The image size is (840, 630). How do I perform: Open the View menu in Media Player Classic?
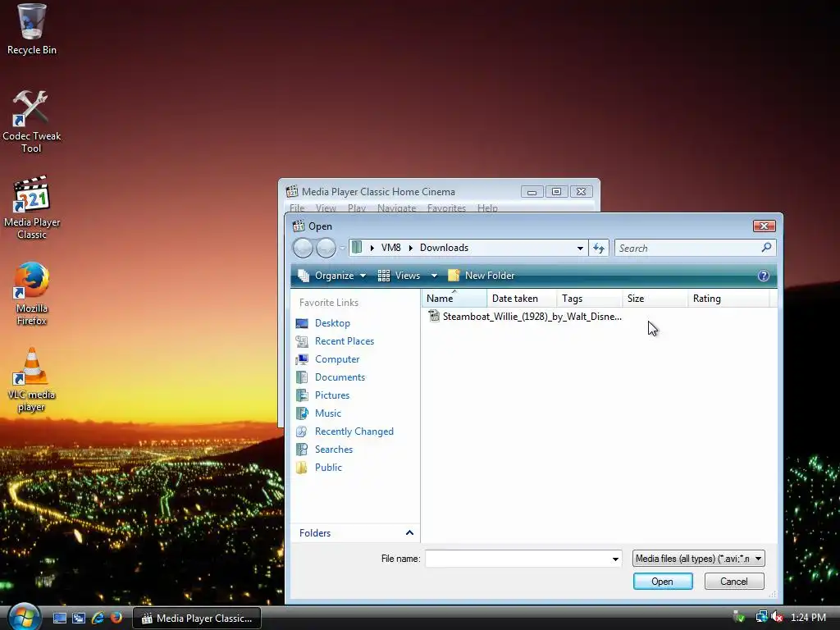coord(326,208)
